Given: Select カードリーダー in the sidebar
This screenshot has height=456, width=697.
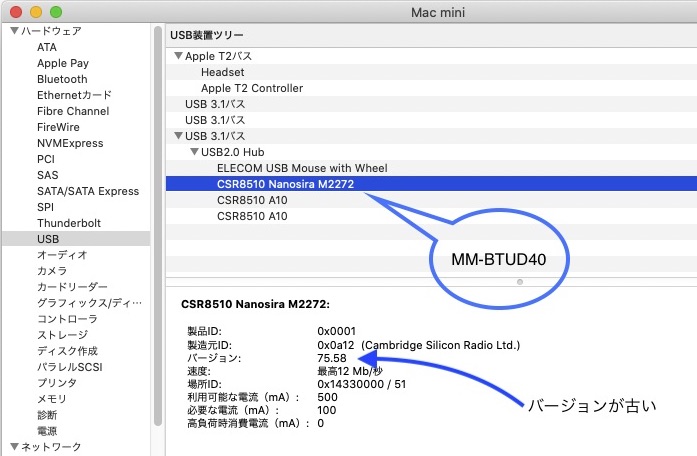Looking at the screenshot, I should point(72,287).
